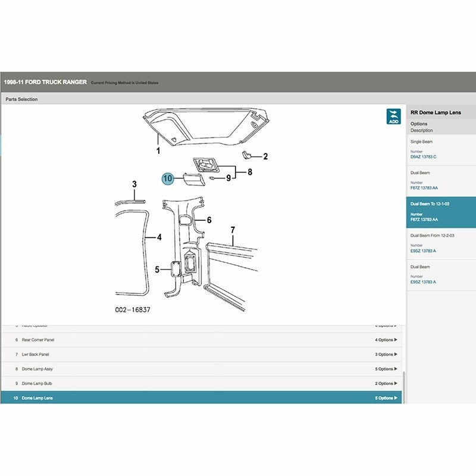Expand 2 Options for Dome Lamp Bulb
Image resolution: width=476 pixels, height=476 pixels.
pos(386,383)
